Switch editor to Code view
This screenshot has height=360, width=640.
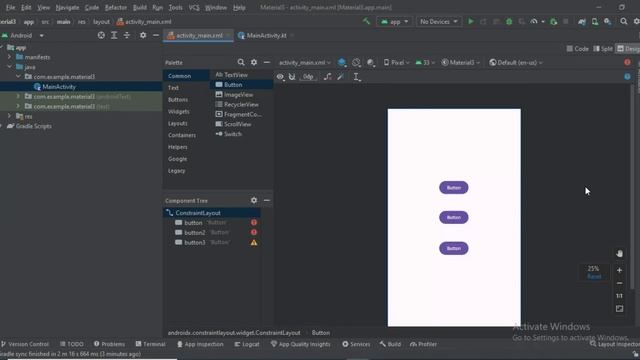point(578,49)
